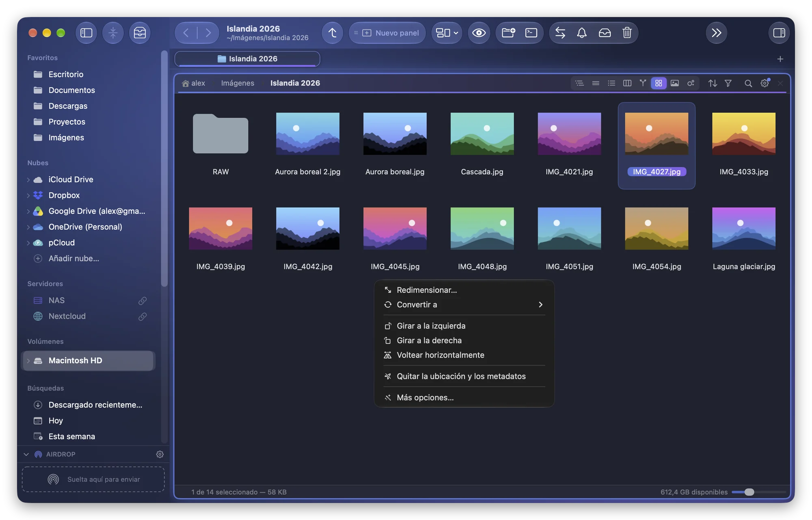Click the Nuevo panel button

387,33
